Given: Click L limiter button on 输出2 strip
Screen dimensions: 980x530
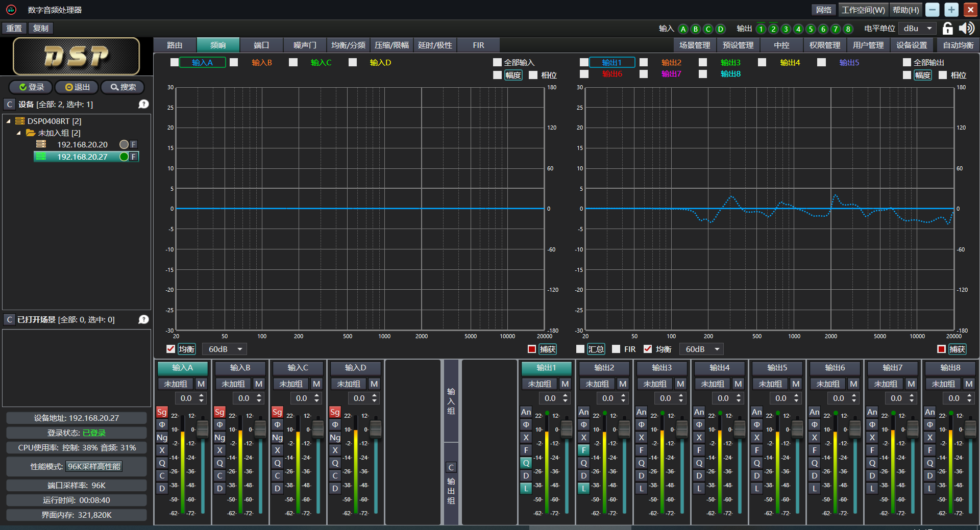Looking at the screenshot, I should point(583,489).
